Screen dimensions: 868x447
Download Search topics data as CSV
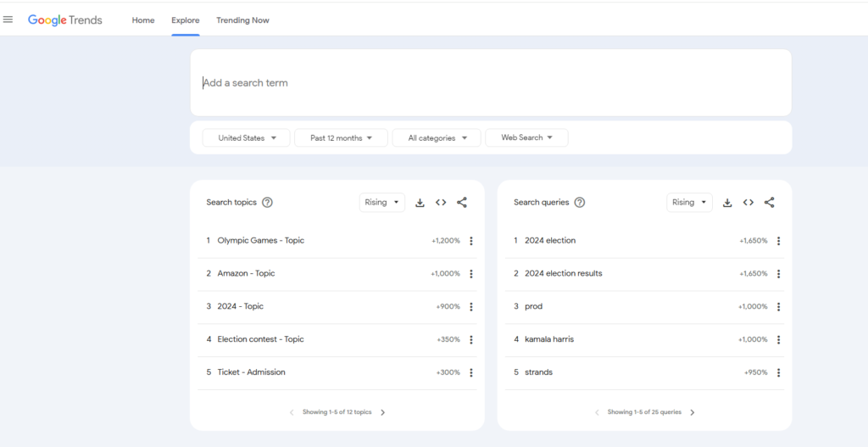pyautogui.click(x=420, y=203)
